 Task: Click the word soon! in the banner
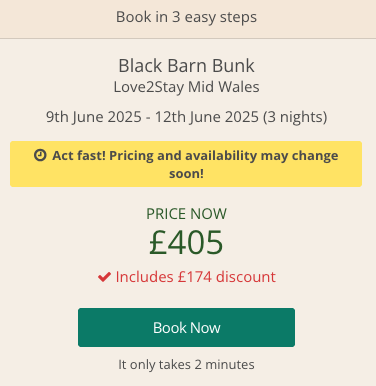pos(186,174)
